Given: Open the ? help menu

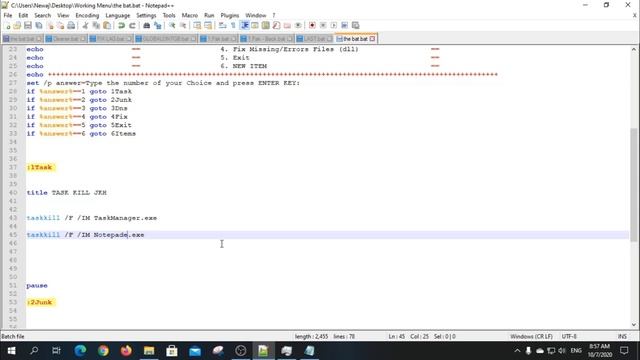Looking at the screenshot, I should point(273,15).
